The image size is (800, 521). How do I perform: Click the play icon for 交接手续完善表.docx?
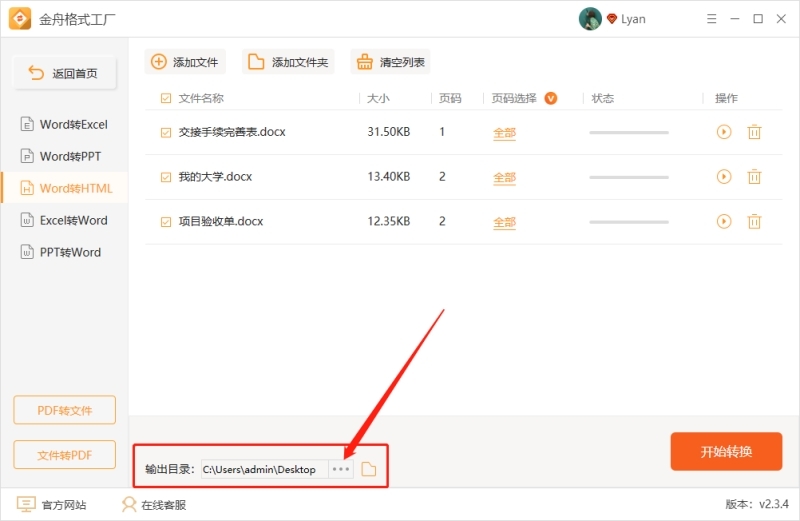(724, 132)
